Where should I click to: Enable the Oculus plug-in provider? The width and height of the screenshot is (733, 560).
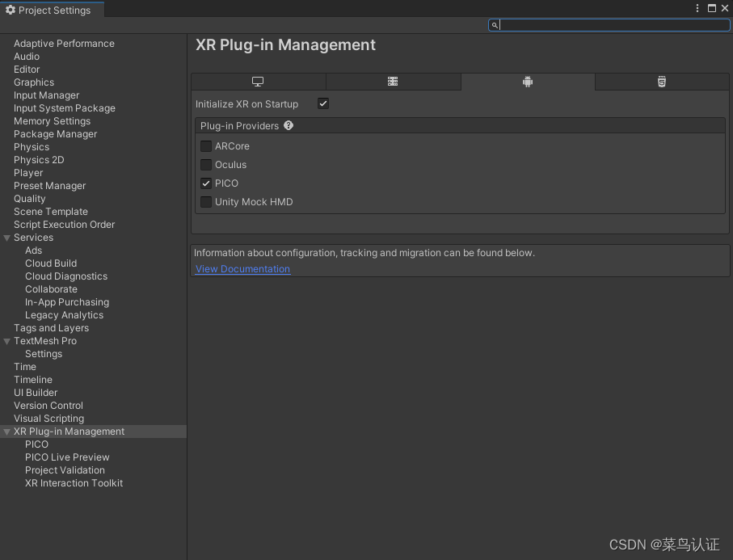[x=206, y=165]
